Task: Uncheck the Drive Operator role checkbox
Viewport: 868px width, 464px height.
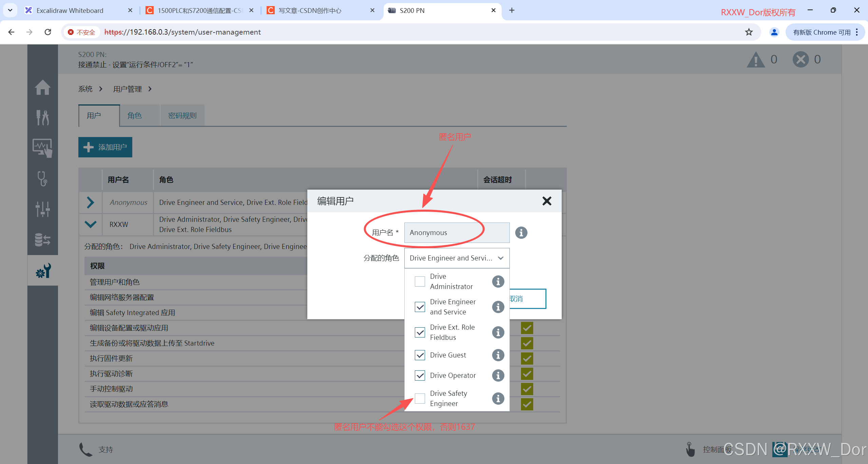Action: (420, 375)
